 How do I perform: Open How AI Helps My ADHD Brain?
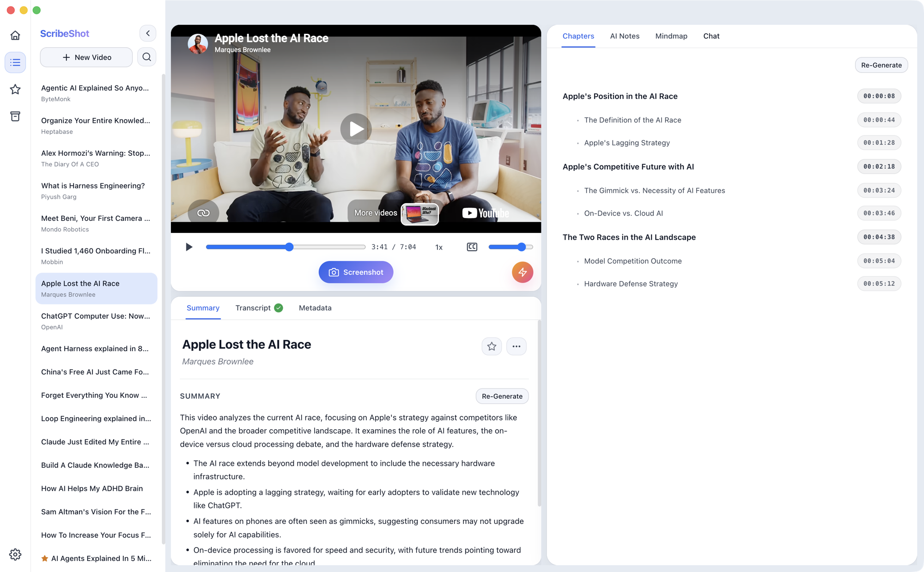(x=96, y=488)
